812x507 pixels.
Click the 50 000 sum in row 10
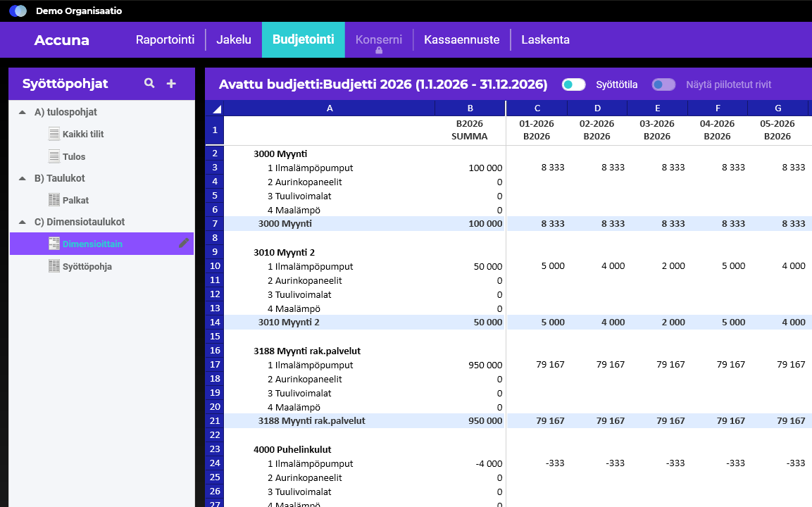click(488, 267)
